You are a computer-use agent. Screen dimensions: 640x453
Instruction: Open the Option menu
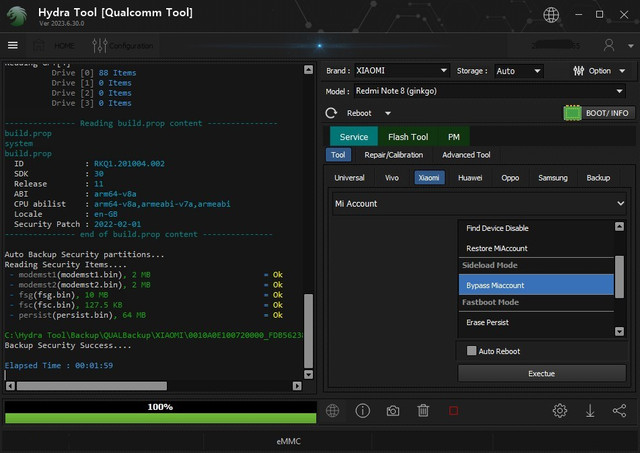pyautogui.click(x=599, y=71)
